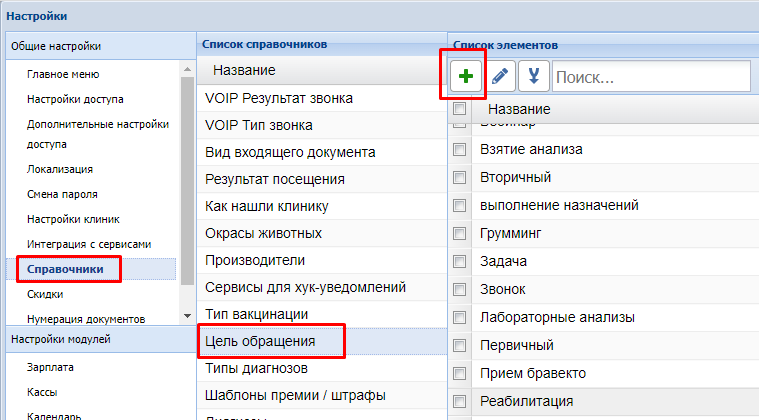This screenshot has width=759, height=420.
Task: Click the green plus add icon
Action: [x=465, y=76]
